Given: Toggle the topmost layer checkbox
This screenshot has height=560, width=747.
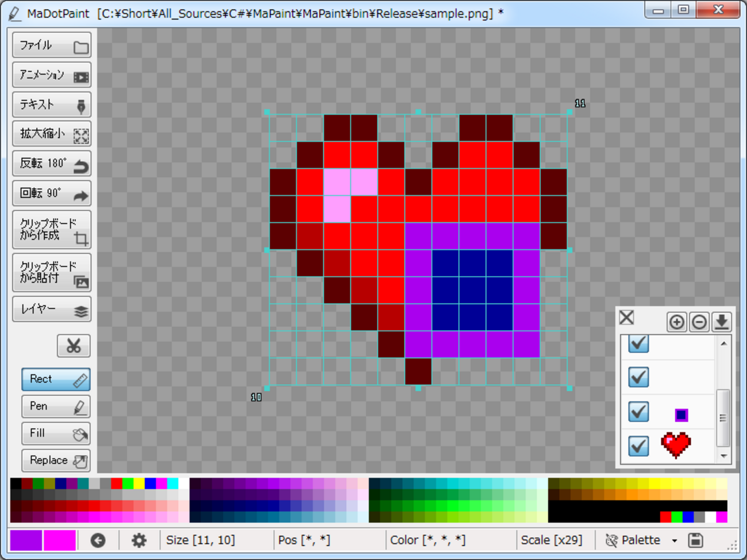Looking at the screenshot, I should pyautogui.click(x=638, y=343).
